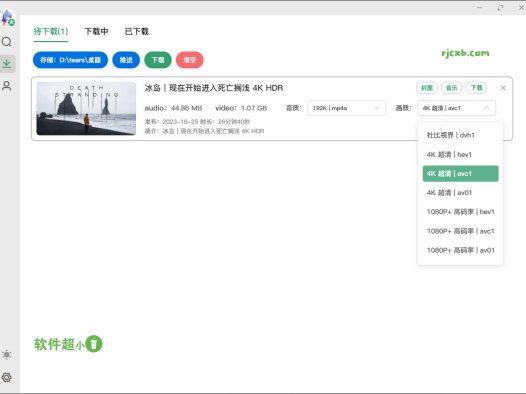Click the blue 推送 button
The image size is (526, 394).
(126, 60)
